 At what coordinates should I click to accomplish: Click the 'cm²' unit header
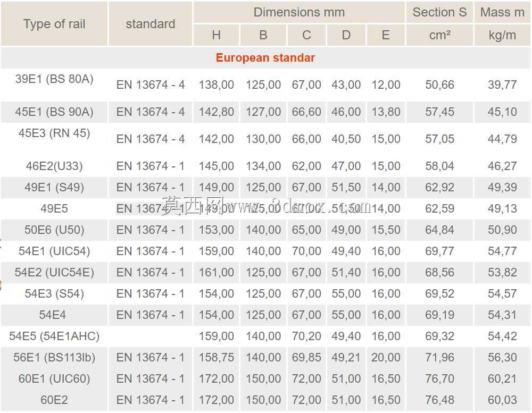pos(440,35)
